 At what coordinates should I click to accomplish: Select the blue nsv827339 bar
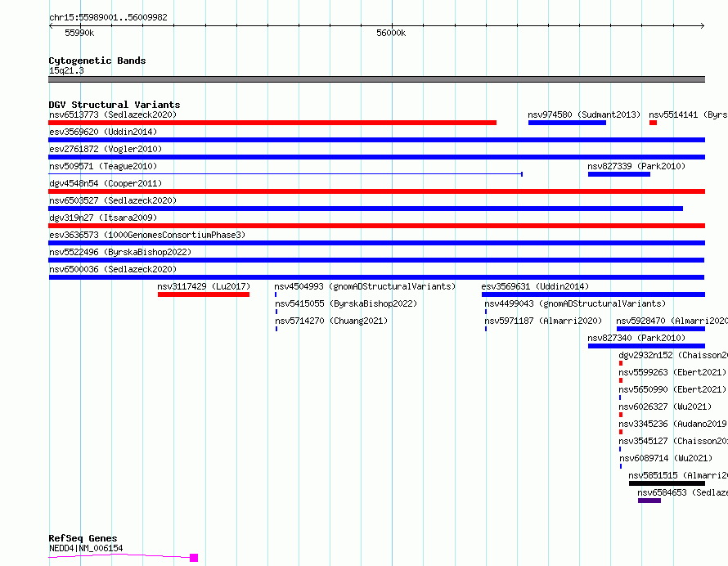[619, 174]
